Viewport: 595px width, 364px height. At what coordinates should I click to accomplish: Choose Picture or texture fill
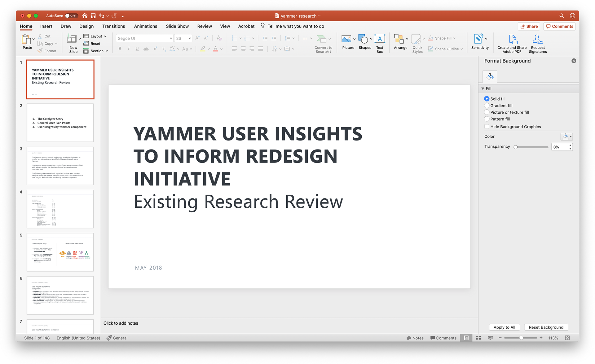click(487, 112)
